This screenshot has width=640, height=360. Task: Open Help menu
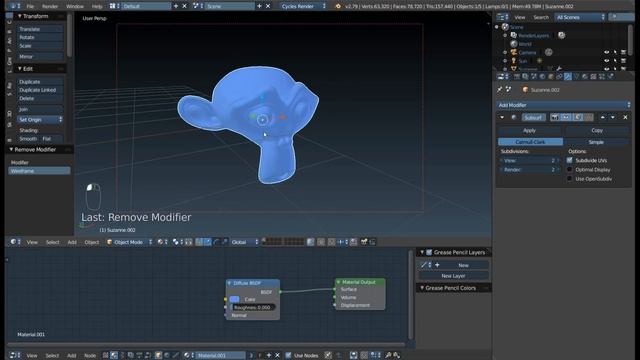(x=97, y=6)
